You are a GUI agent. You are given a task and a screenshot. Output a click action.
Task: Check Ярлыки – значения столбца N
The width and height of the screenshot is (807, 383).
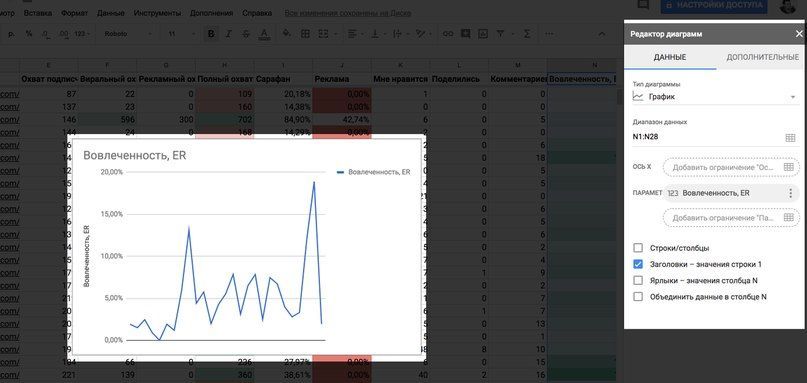[x=638, y=281]
